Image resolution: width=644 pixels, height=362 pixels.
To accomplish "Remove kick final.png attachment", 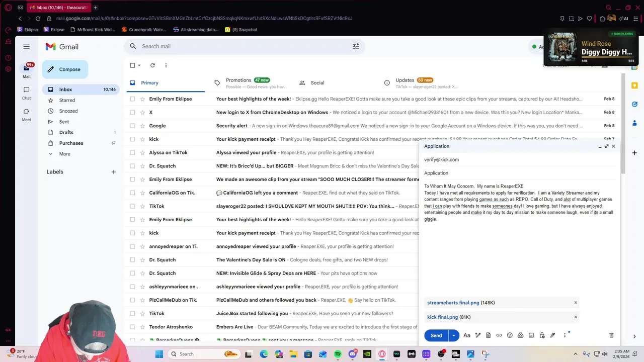I will [x=576, y=317].
